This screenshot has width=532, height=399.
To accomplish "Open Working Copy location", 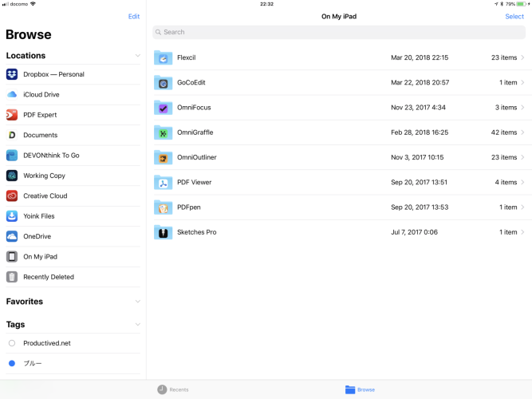I will [x=45, y=176].
